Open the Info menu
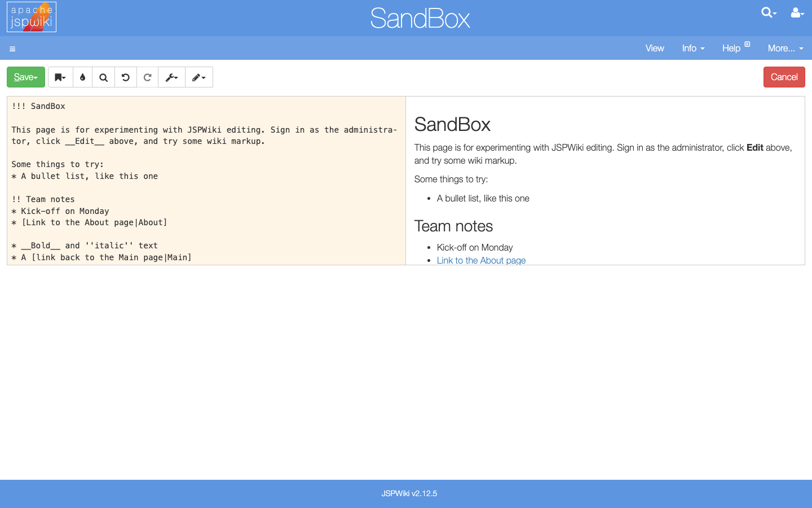This screenshot has width=812, height=508. click(693, 49)
